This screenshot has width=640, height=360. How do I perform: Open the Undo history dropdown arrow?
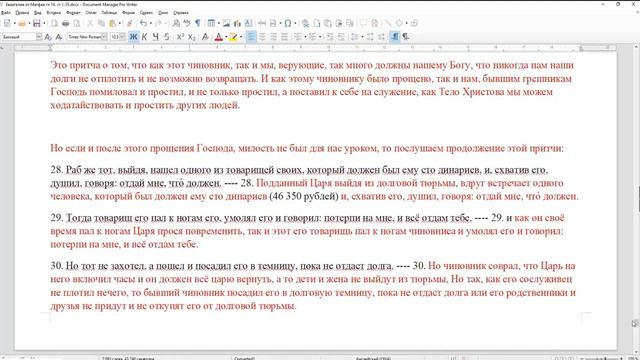151,24
